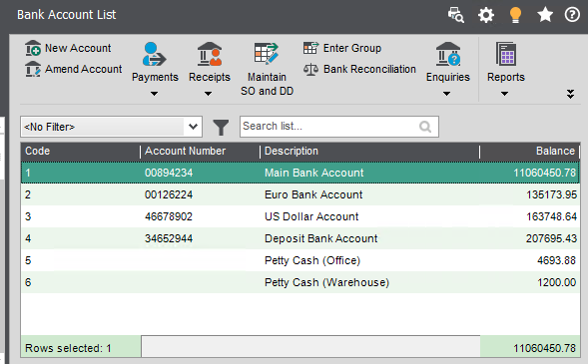Click balance value 163748.64
588x364 pixels.
click(552, 216)
